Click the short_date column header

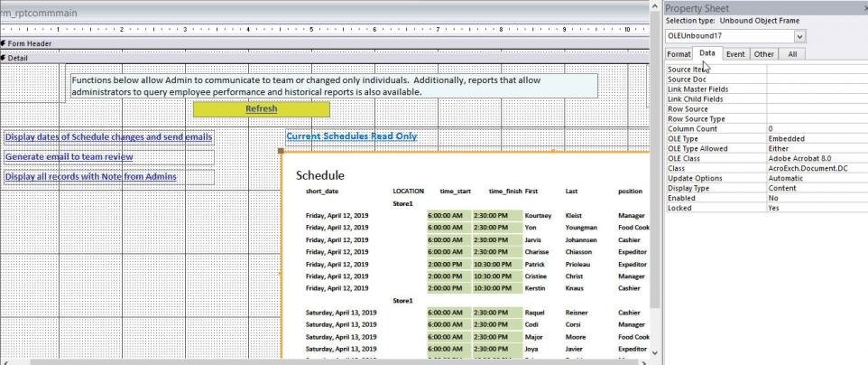[321, 192]
